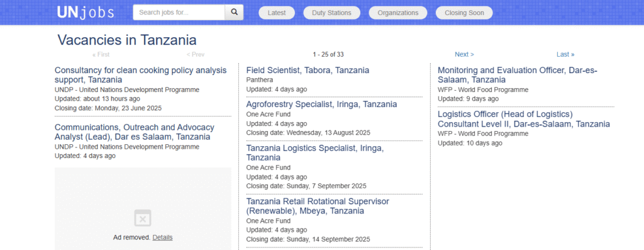Open the Latest menu pill
Viewport: 644px width, 250px height.
click(277, 13)
